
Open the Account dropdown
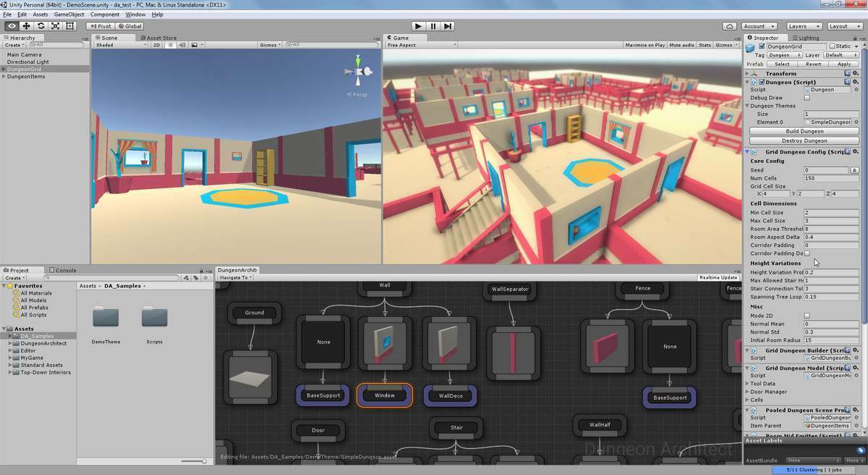tap(759, 26)
